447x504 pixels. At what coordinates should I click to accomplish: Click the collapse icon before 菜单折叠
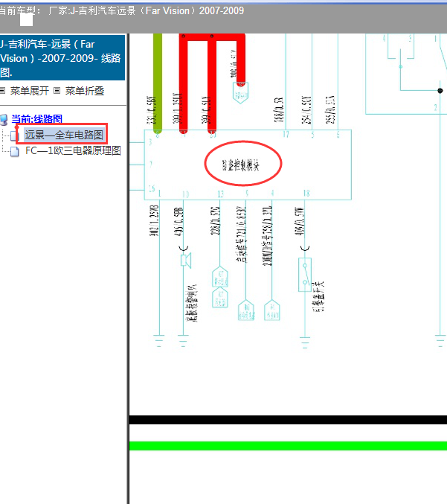57,91
